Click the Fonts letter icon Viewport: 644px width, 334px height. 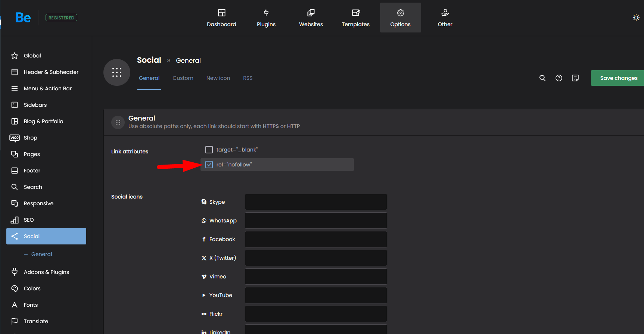pos(15,305)
